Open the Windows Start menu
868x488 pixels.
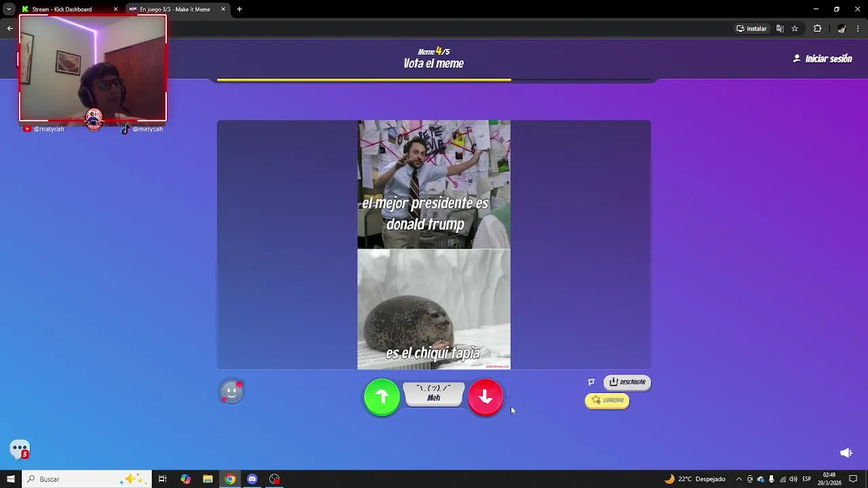point(10,479)
